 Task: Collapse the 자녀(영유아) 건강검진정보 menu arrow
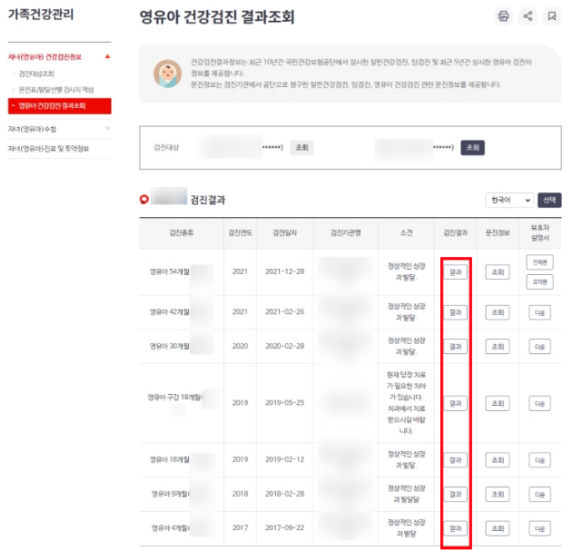[x=107, y=57]
